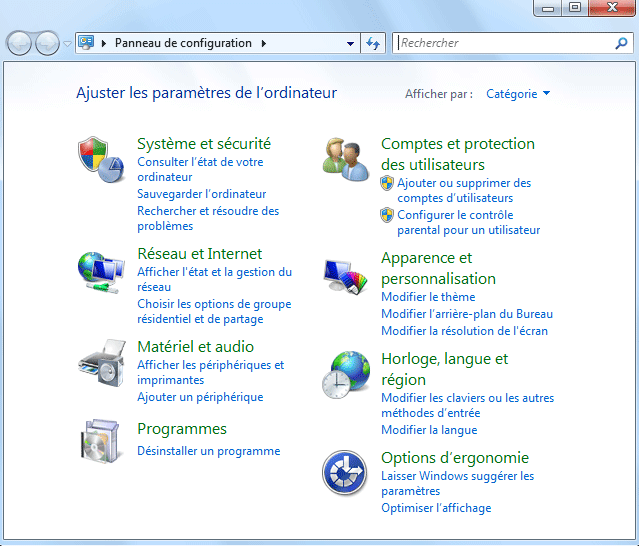Open Apparence et personnalisation category

pyautogui.click(x=438, y=269)
